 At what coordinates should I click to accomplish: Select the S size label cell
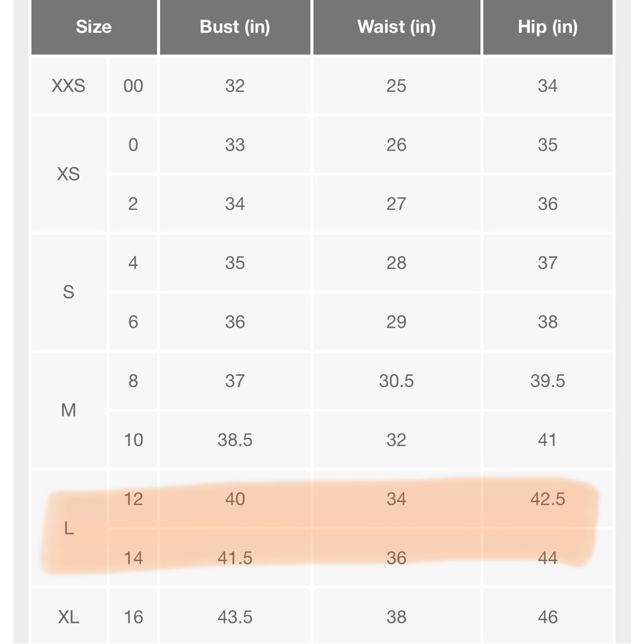(x=69, y=292)
